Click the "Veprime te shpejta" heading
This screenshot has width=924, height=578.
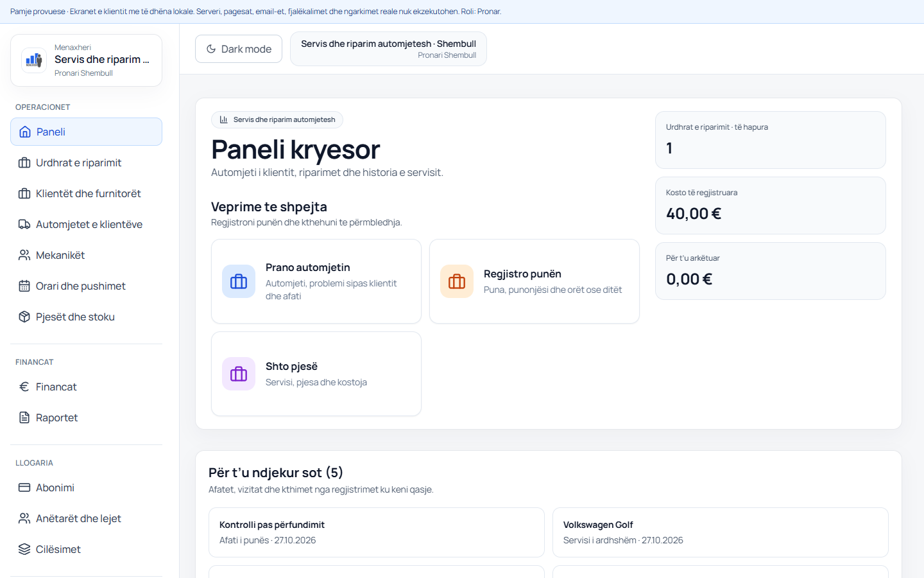click(269, 207)
